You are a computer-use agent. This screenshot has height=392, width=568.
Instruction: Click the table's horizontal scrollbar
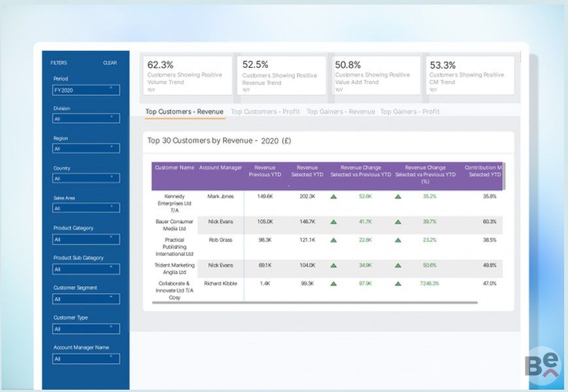tap(314, 302)
